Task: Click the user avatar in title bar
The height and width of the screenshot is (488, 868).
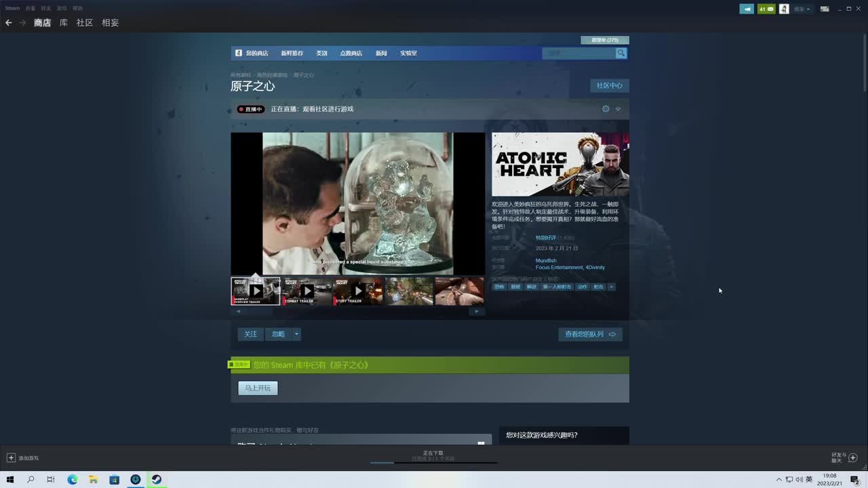Action: coord(784,9)
